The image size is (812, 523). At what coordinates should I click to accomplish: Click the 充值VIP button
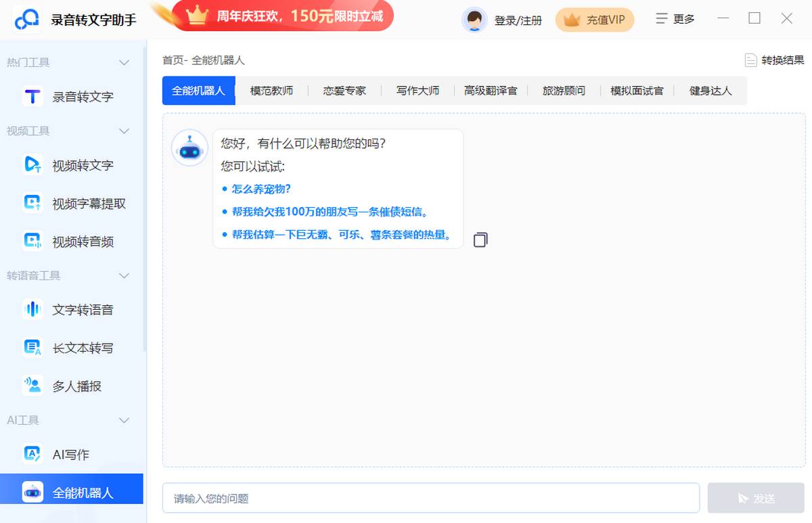pyautogui.click(x=595, y=20)
